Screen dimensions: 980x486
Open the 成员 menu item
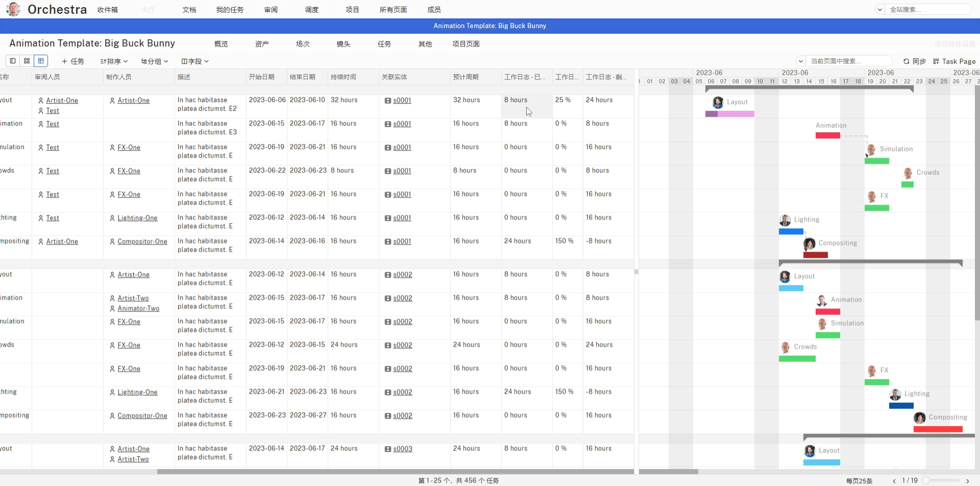434,10
